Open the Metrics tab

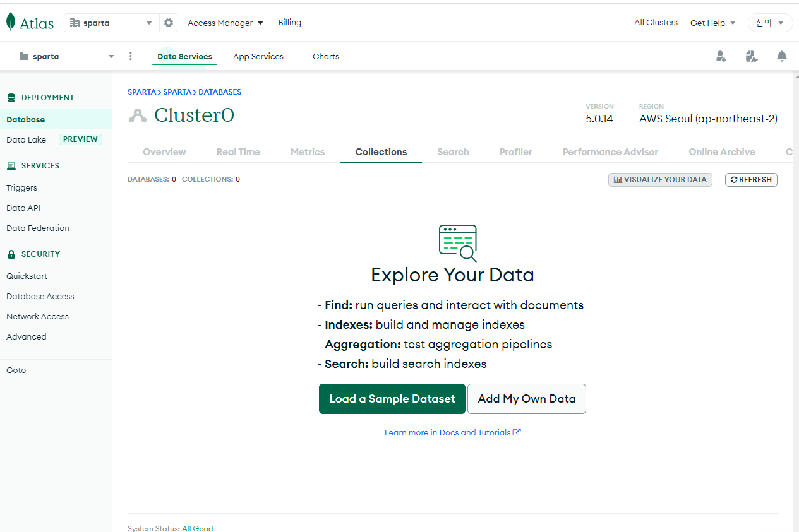click(308, 152)
